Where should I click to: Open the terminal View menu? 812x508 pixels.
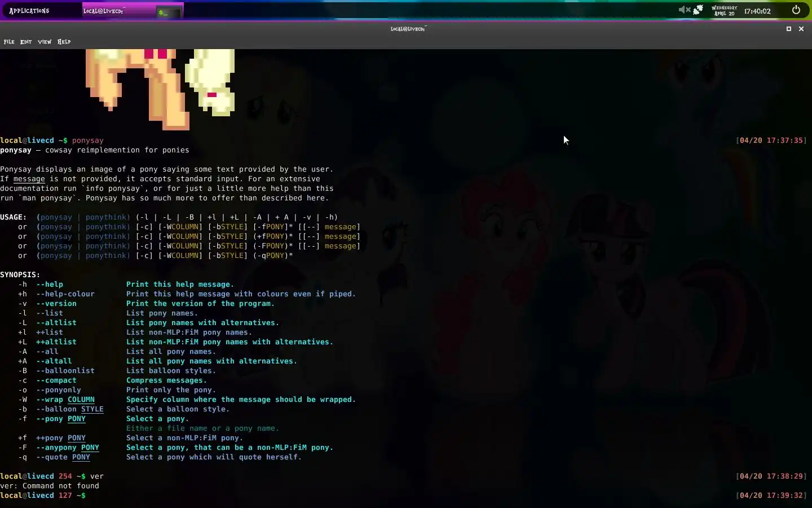[45, 42]
